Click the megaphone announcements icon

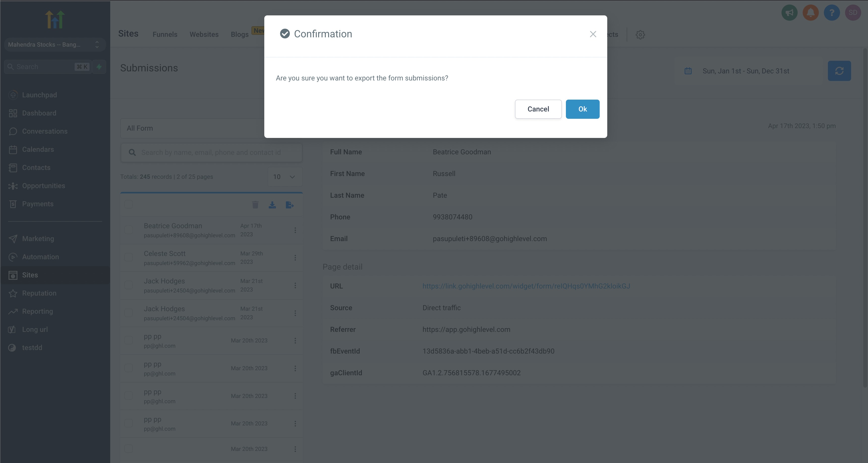coord(789,13)
